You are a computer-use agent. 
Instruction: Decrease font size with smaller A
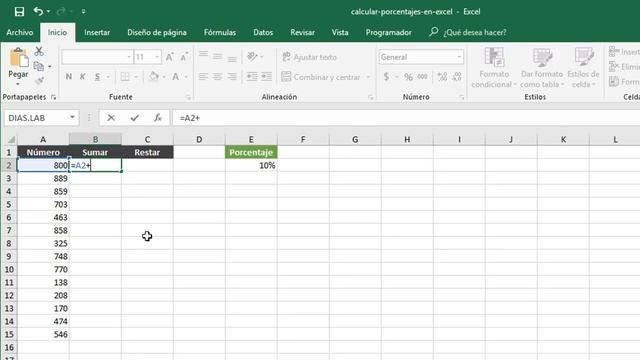tap(184, 57)
